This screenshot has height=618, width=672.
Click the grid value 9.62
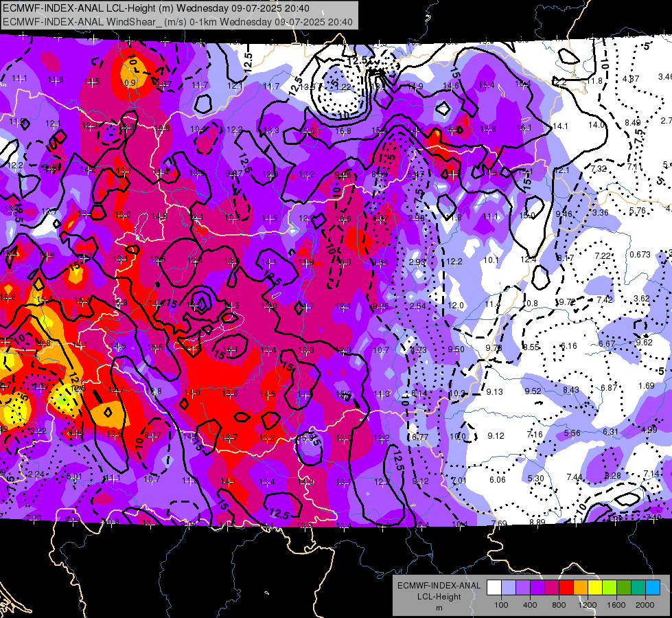(644, 342)
